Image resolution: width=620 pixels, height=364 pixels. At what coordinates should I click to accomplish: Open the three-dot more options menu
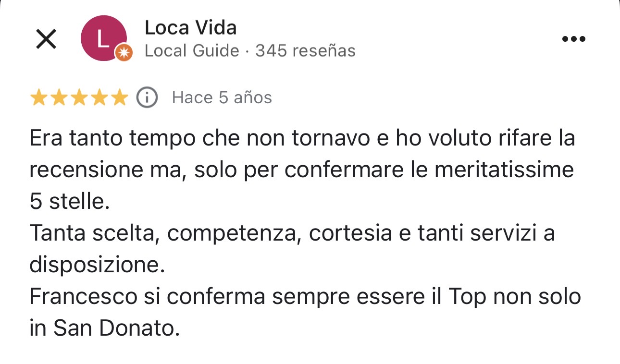pos(573,39)
